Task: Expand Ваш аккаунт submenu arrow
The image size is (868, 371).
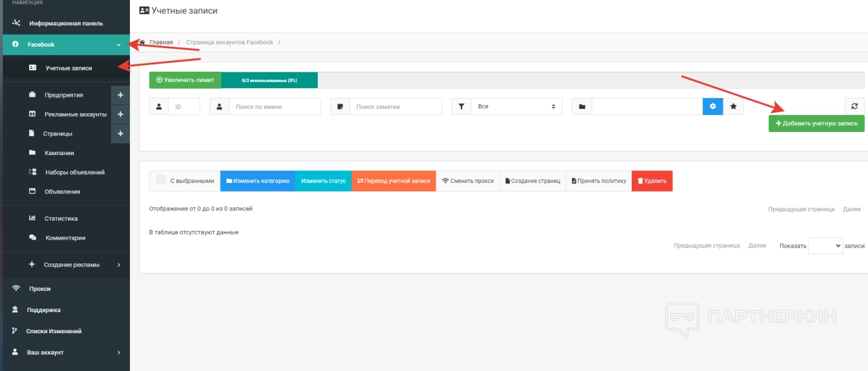Action: (x=118, y=352)
